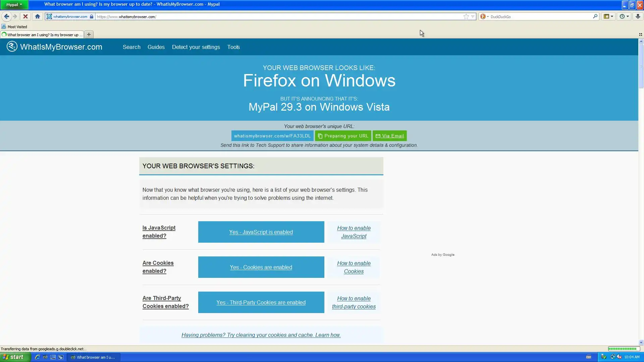The image size is (644, 362).
Task: Open the Downloads arrow button
Action: coord(638,16)
